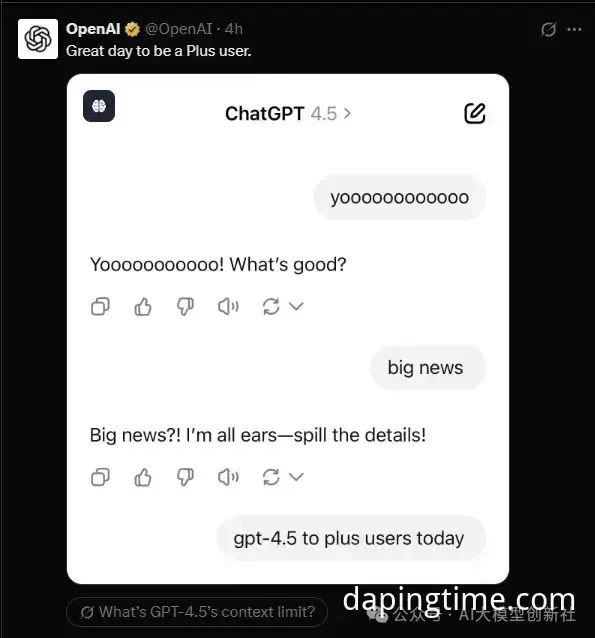This screenshot has width=595, height=638.
Task: Open the @OpenAI handle link
Action: pos(179,29)
